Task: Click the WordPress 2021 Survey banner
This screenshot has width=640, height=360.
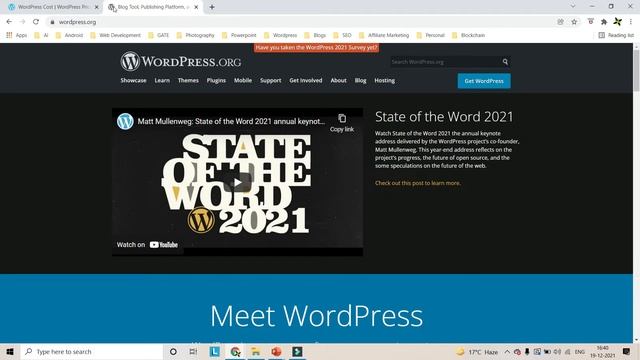Action: coord(316,48)
